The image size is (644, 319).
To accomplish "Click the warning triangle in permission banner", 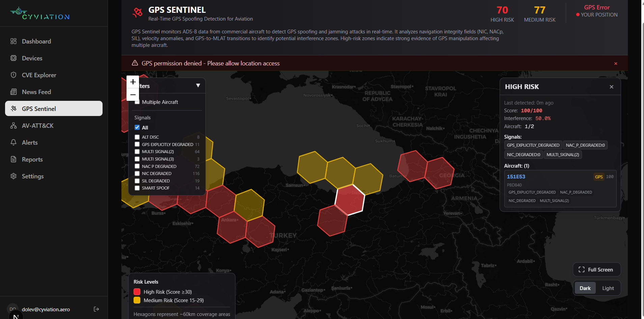I will click(x=135, y=63).
